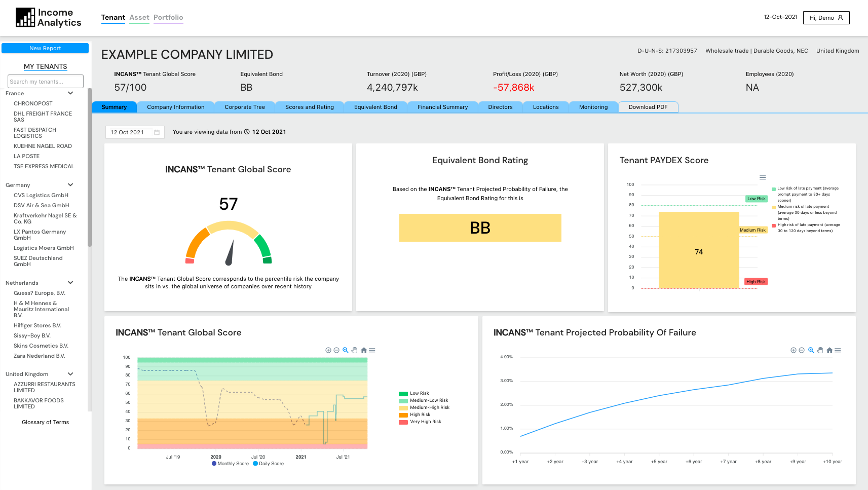Collapse the Netherlands tenant group

coord(70,283)
